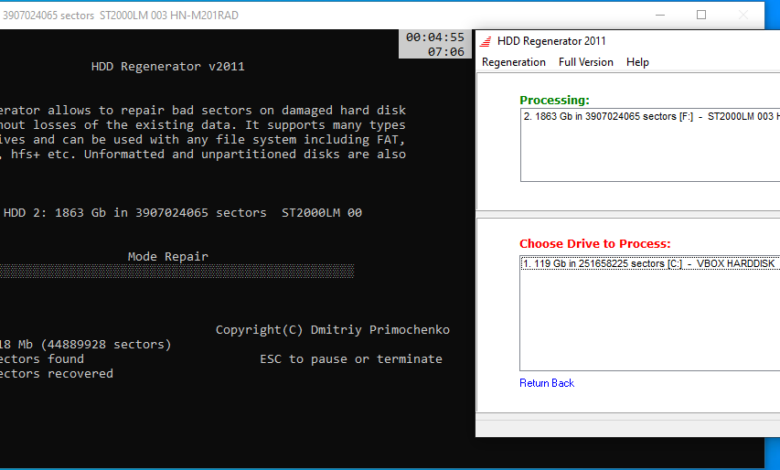780x470 pixels.
Task: Click the console window title bar text
Action: coord(120,15)
